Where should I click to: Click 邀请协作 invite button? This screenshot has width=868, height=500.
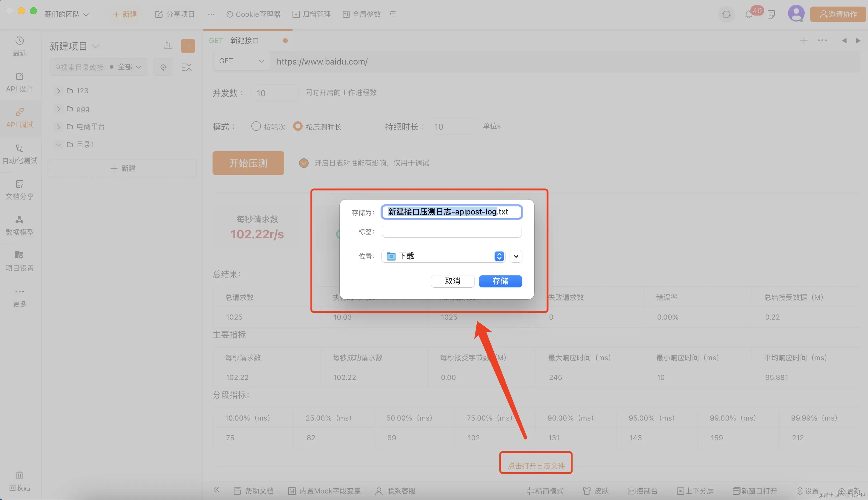[838, 14]
